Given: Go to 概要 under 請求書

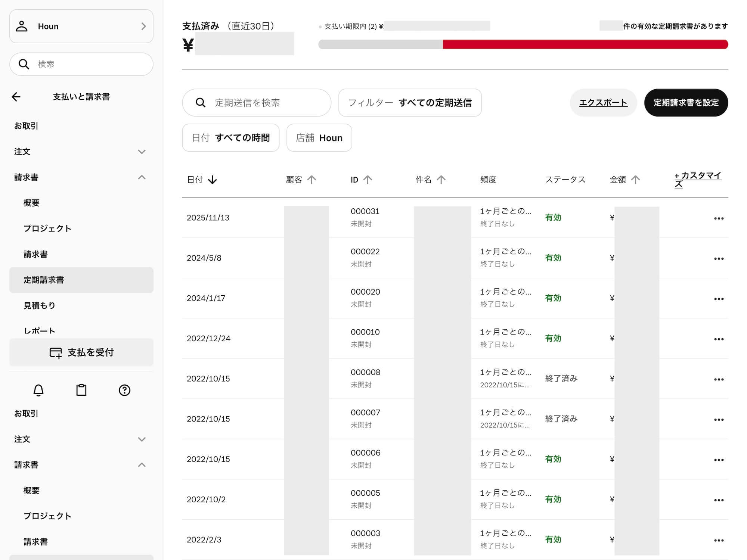Looking at the screenshot, I should pyautogui.click(x=31, y=203).
